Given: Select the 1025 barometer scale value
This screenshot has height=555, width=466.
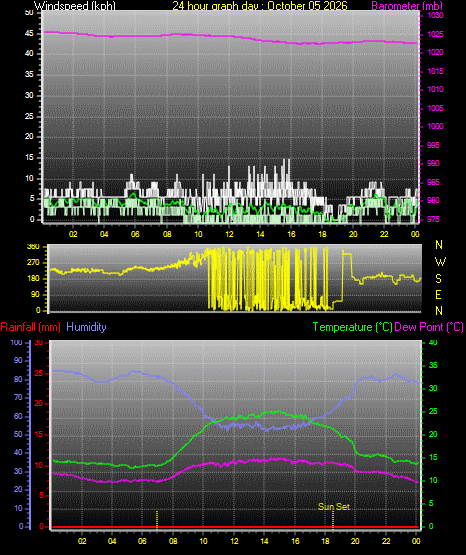Looking at the screenshot, I should tap(435, 34).
